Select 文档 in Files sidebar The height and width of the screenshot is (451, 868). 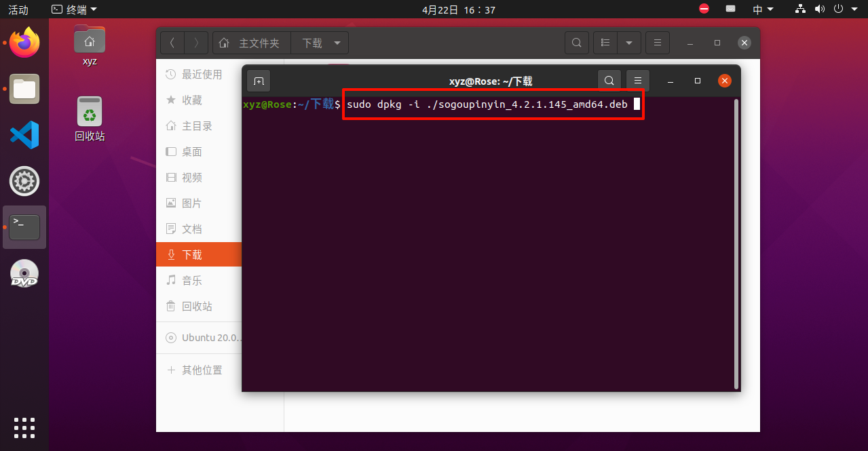point(198,229)
